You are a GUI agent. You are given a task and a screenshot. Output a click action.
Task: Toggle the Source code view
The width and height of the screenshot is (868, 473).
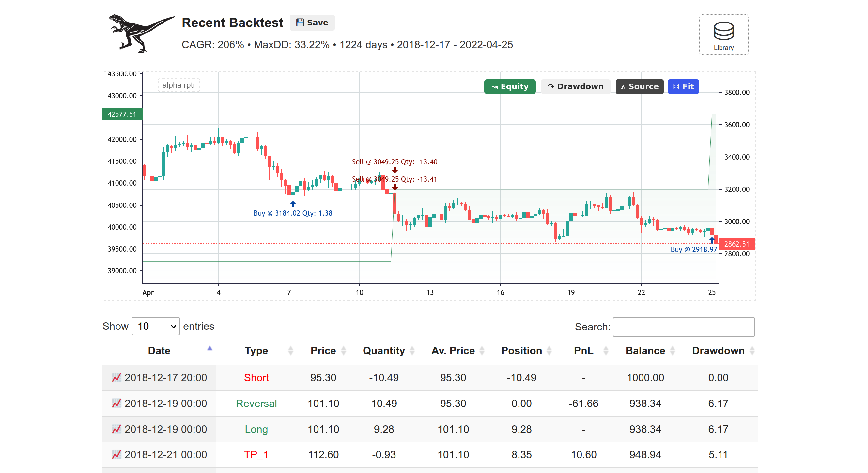(639, 86)
